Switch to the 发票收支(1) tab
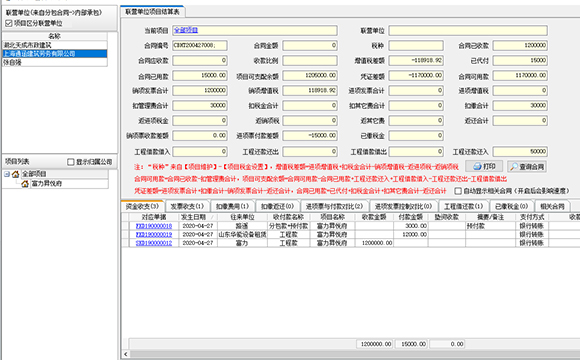 pyautogui.click(x=187, y=206)
